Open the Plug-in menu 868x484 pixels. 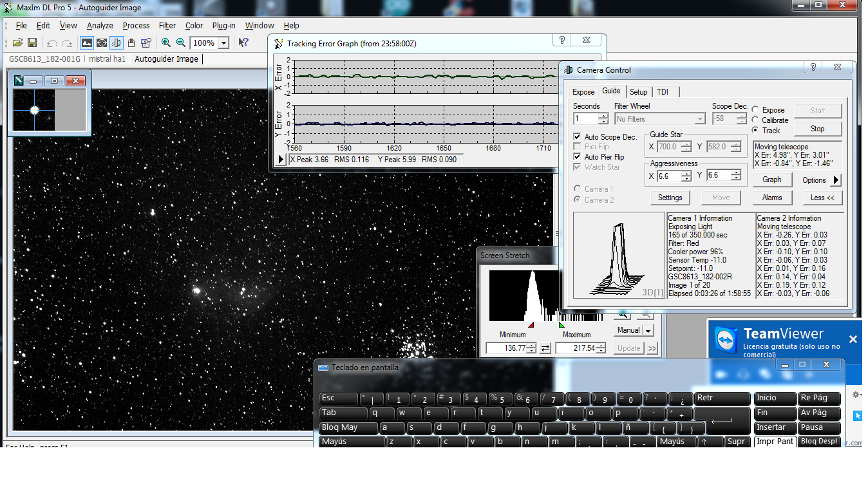pyautogui.click(x=224, y=26)
